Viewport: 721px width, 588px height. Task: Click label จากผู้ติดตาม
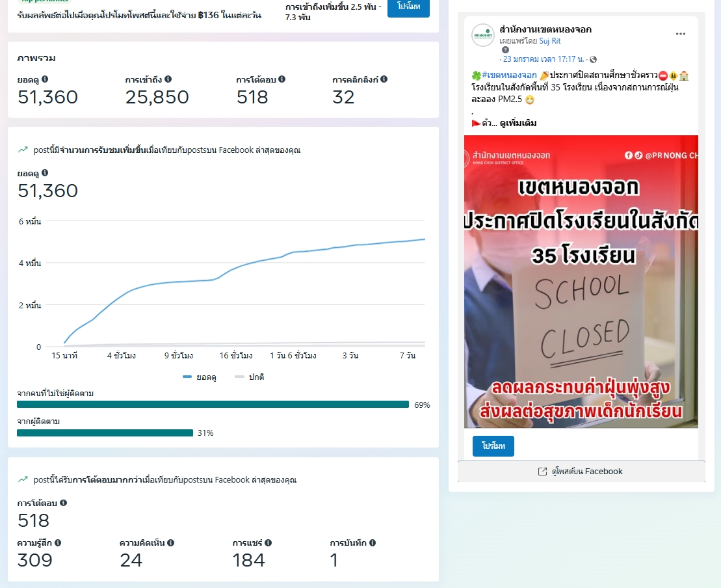coord(38,421)
